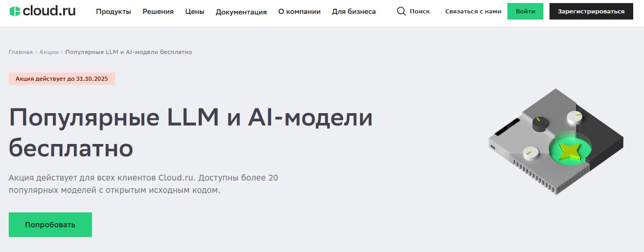Click the cloud.ru logo
Viewport: 644px width, 252px height.
[x=43, y=11]
